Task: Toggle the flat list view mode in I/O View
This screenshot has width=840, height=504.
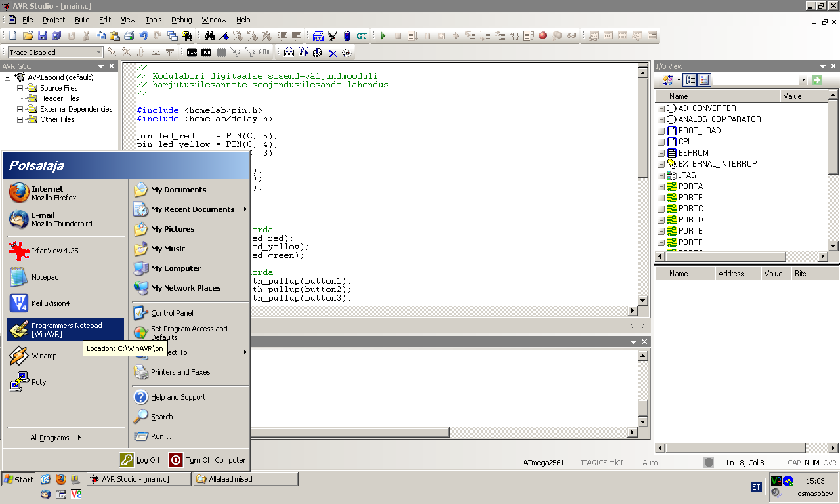Action: click(x=704, y=80)
